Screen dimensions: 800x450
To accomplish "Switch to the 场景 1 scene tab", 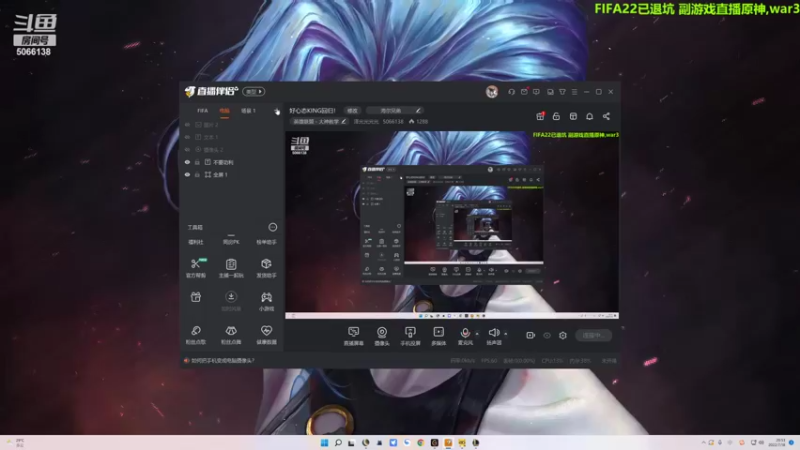I will (x=248, y=111).
